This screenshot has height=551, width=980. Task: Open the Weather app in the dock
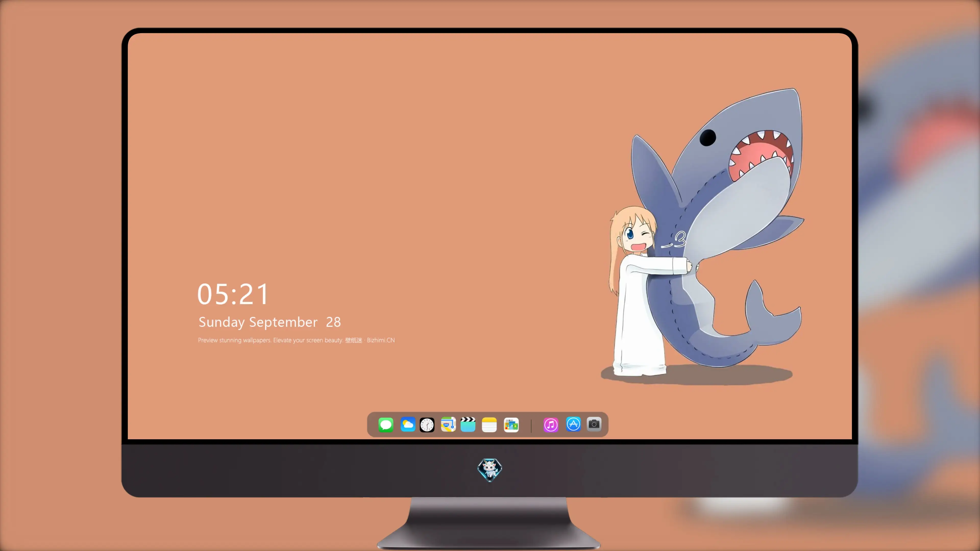click(x=408, y=424)
